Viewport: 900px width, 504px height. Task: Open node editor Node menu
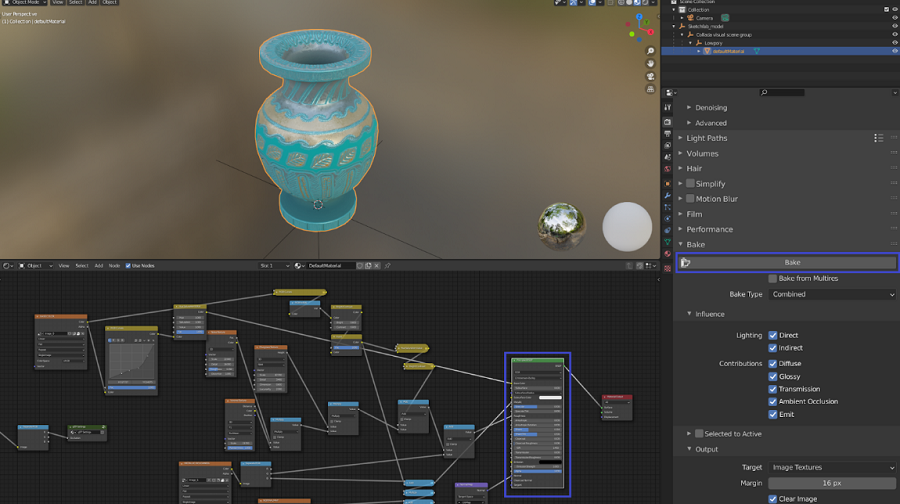point(114,266)
